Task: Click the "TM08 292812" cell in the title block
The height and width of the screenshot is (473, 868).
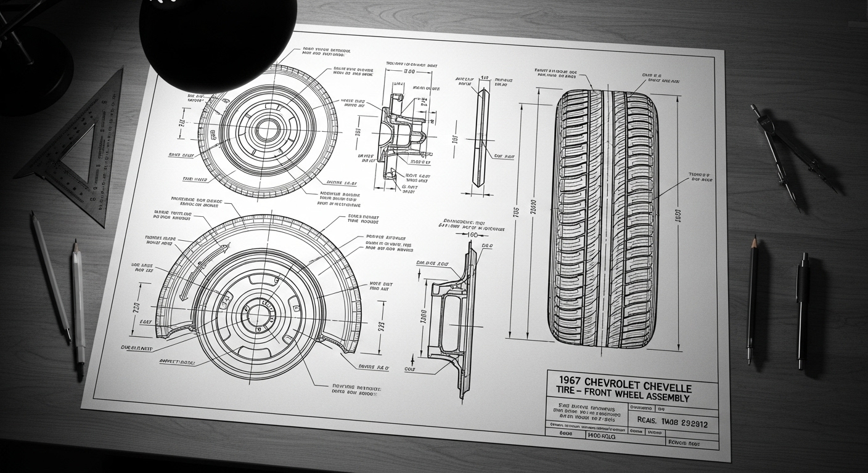Action: pyautogui.click(x=683, y=423)
